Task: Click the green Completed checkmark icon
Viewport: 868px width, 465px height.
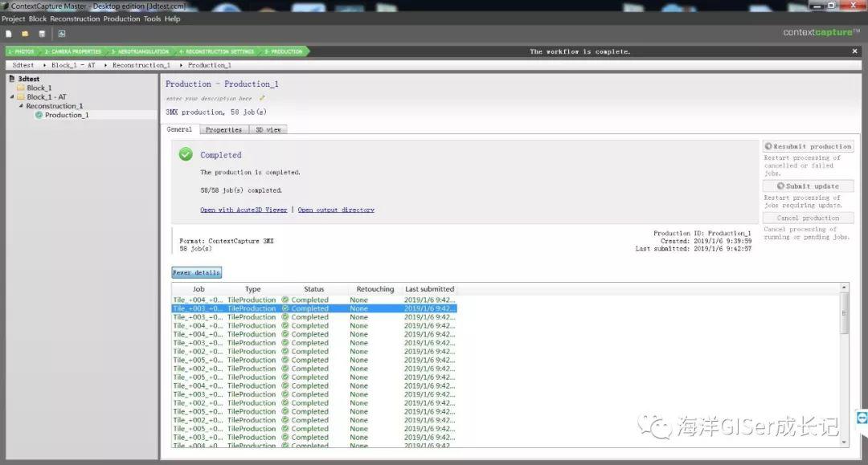Action: click(186, 154)
